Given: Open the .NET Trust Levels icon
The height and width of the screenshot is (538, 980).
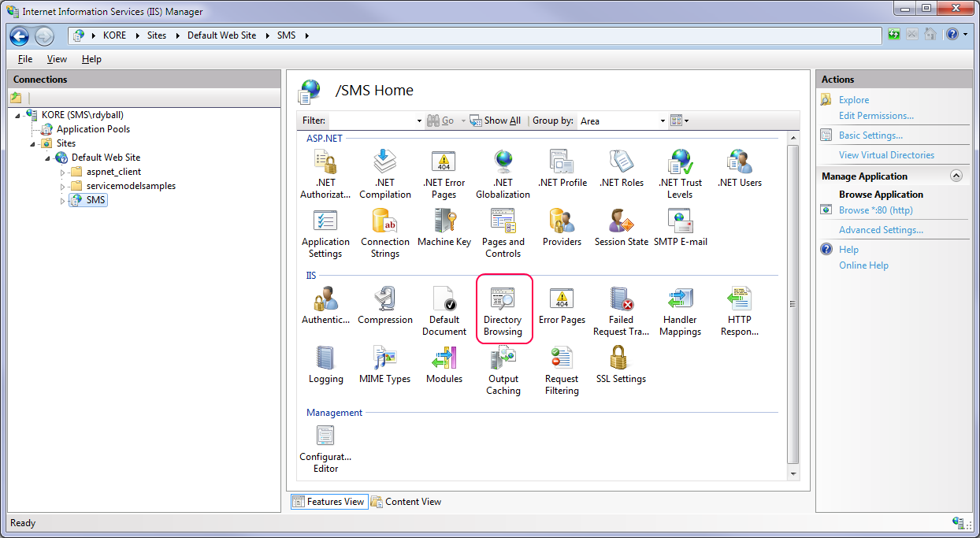Looking at the screenshot, I should 680,173.
